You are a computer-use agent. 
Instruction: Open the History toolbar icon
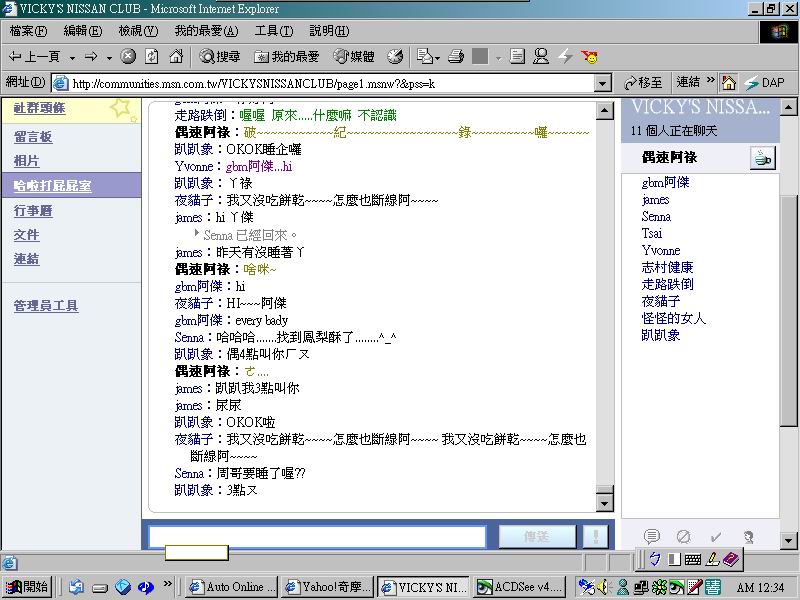(x=395, y=57)
